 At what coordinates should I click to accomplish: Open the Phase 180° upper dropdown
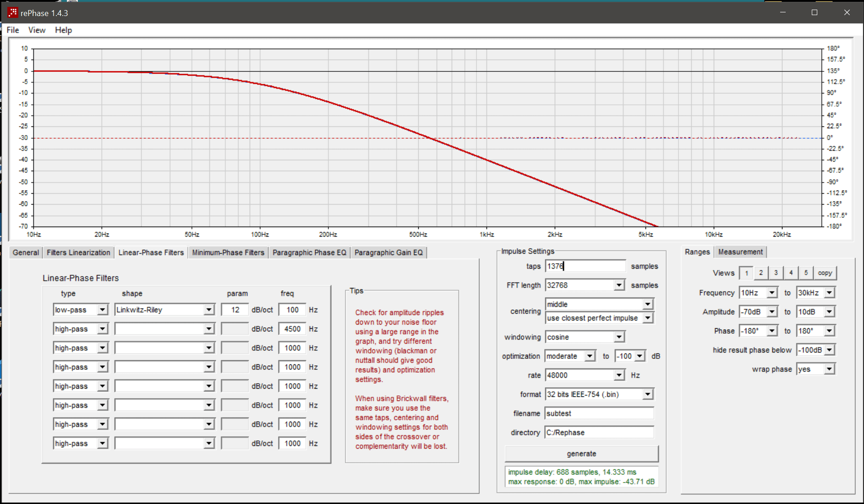[x=830, y=331]
